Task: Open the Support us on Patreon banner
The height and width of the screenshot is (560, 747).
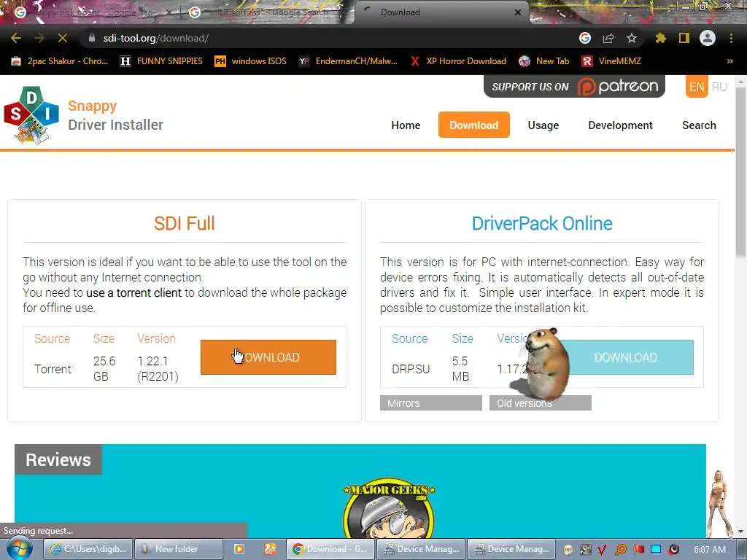Action: click(x=574, y=86)
